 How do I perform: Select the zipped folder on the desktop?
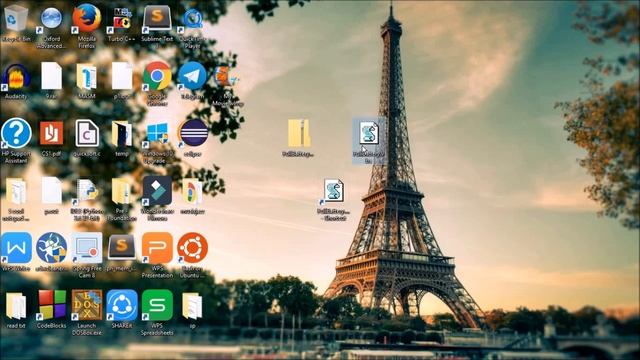pos(299,133)
